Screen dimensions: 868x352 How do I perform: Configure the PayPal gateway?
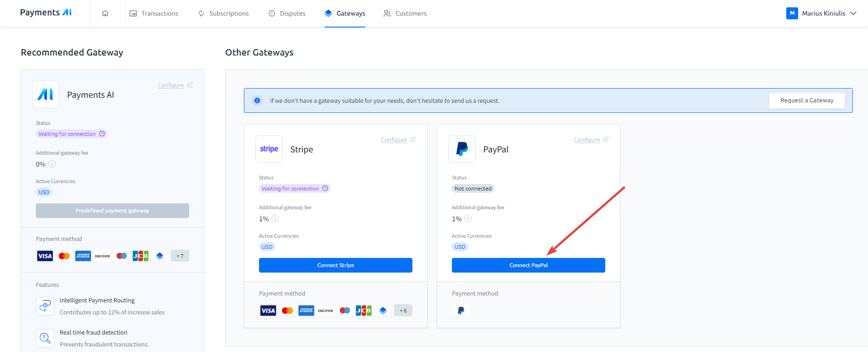pyautogui.click(x=591, y=140)
